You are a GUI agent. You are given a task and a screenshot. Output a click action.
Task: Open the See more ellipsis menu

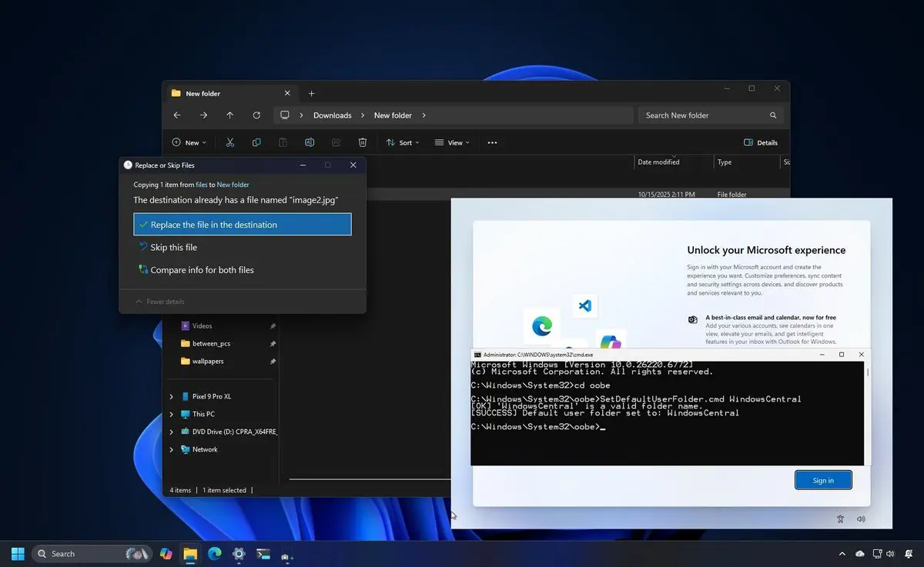click(492, 142)
